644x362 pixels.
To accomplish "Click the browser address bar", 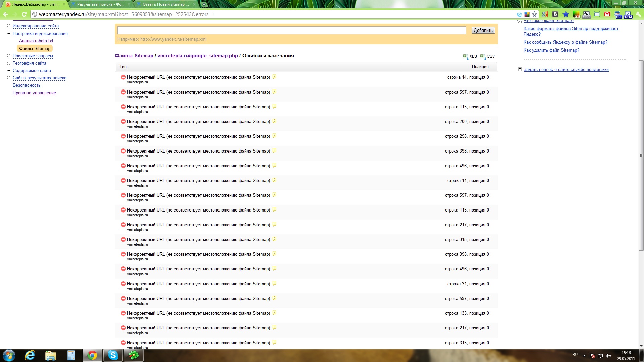I will point(275,14).
